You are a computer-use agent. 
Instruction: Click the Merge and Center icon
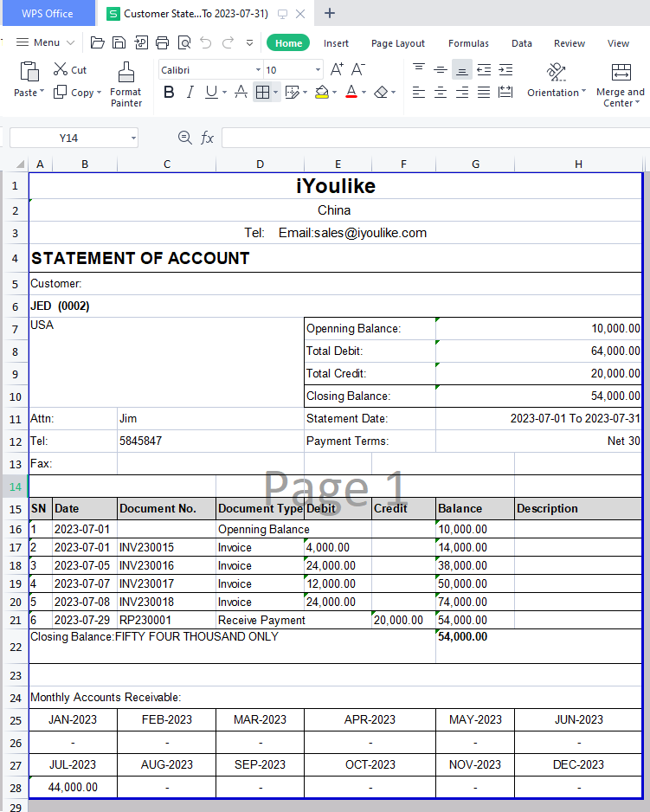[x=621, y=73]
